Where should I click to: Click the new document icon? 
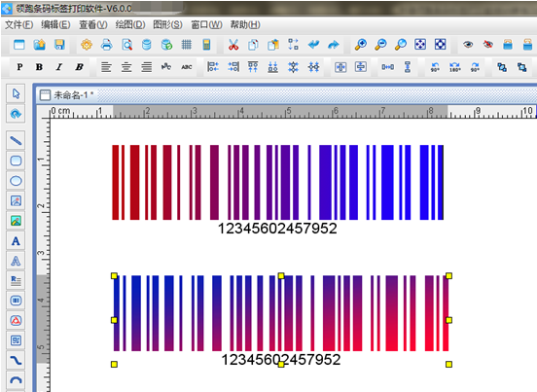(19, 45)
